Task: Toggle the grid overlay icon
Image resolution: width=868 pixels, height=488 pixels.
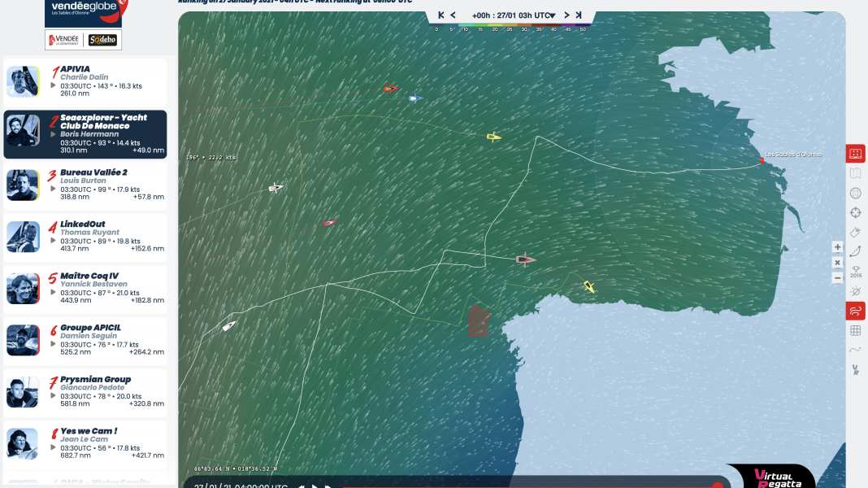Action: [x=855, y=330]
